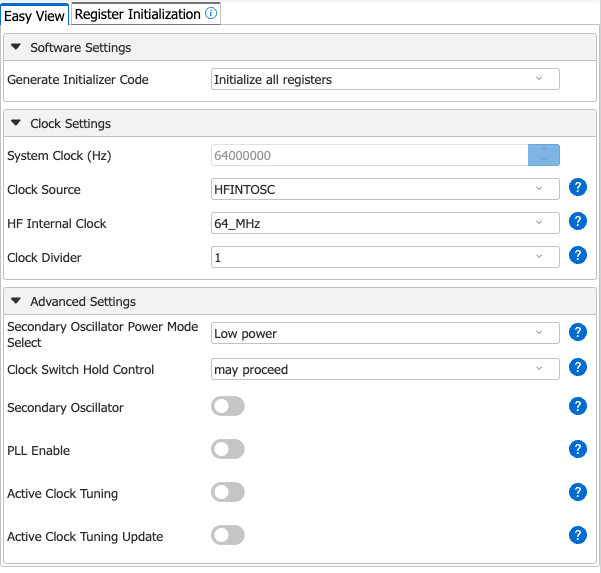Open the Clock Source dropdown
The width and height of the screenshot is (601, 573).
pyautogui.click(x=385, y=189)
